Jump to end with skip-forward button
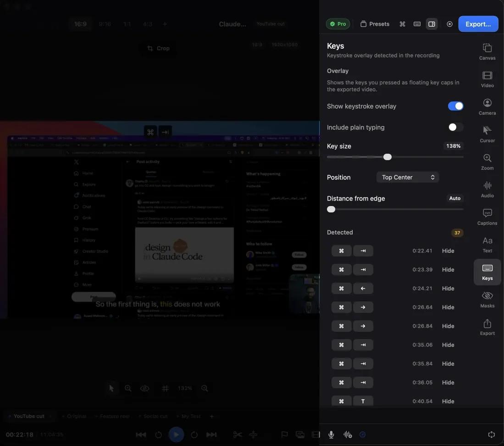The height and width of the screenshot is (446, 504). coord(211,435)
